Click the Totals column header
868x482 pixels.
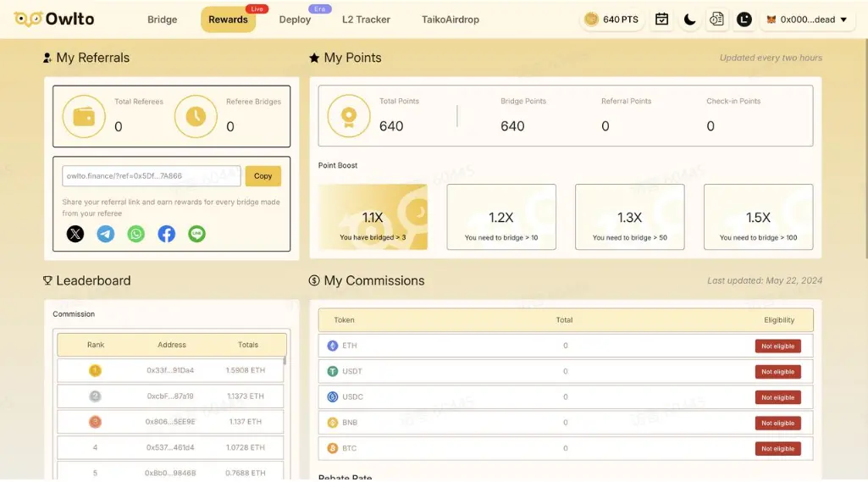pyautogui.click(x=248, y=345)
